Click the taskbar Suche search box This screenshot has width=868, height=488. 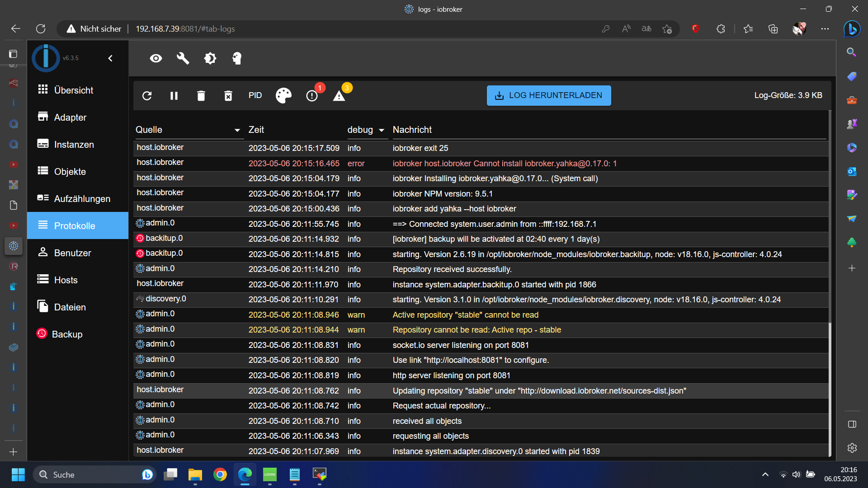pyautogui.click(x=94, y=474)
